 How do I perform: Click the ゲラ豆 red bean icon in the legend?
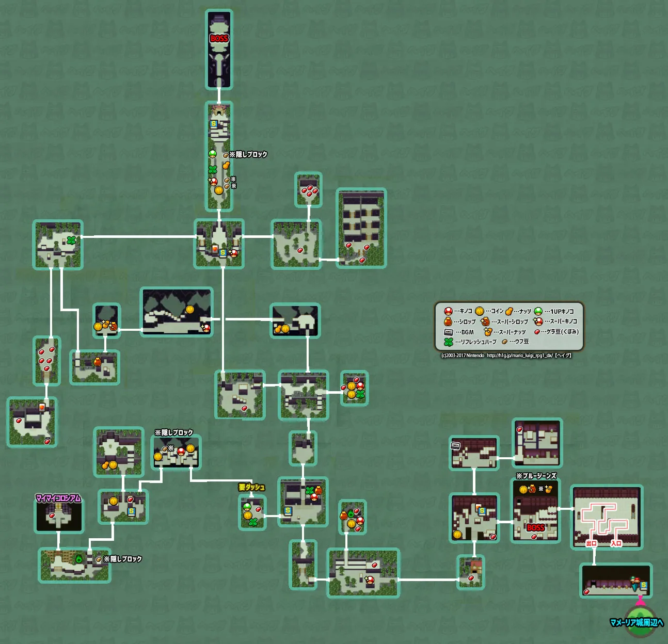[537, 332]
